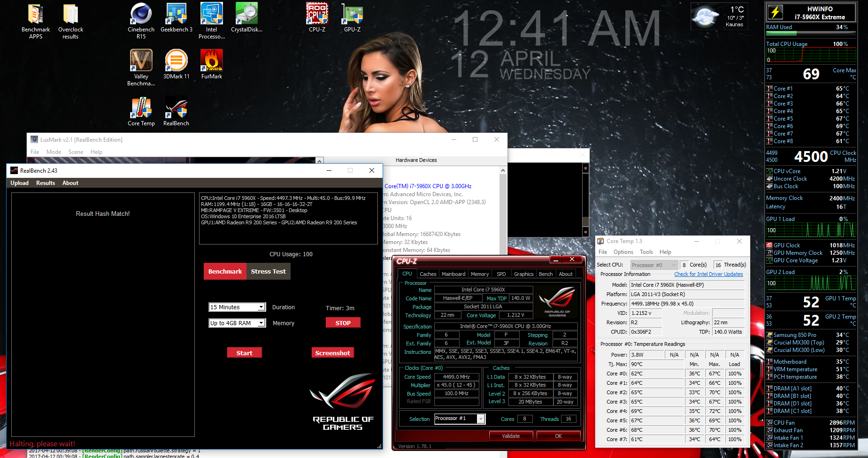Open the Processor #1 selection dropdown in CPU-Z
Image resolution: width=868 pixels, height=458 pixels.
pyautogui.click(x=460, y=419)
